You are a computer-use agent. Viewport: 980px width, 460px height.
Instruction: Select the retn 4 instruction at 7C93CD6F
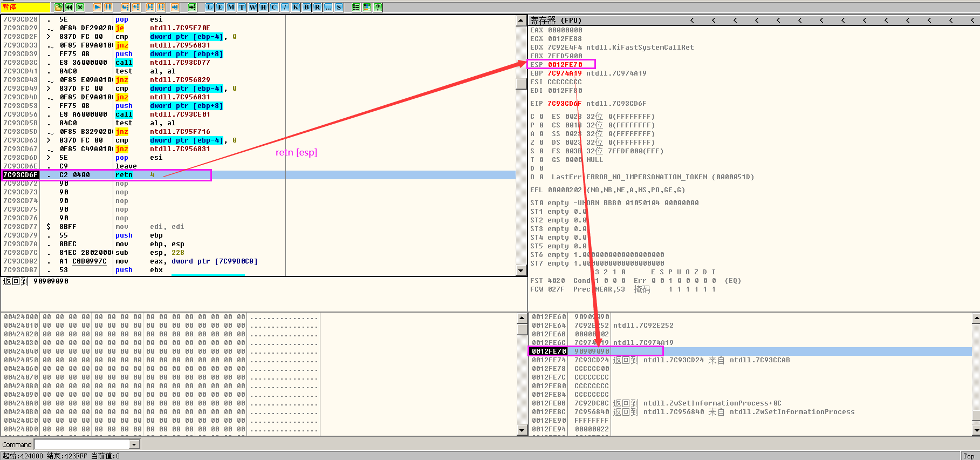coord(124,175)
